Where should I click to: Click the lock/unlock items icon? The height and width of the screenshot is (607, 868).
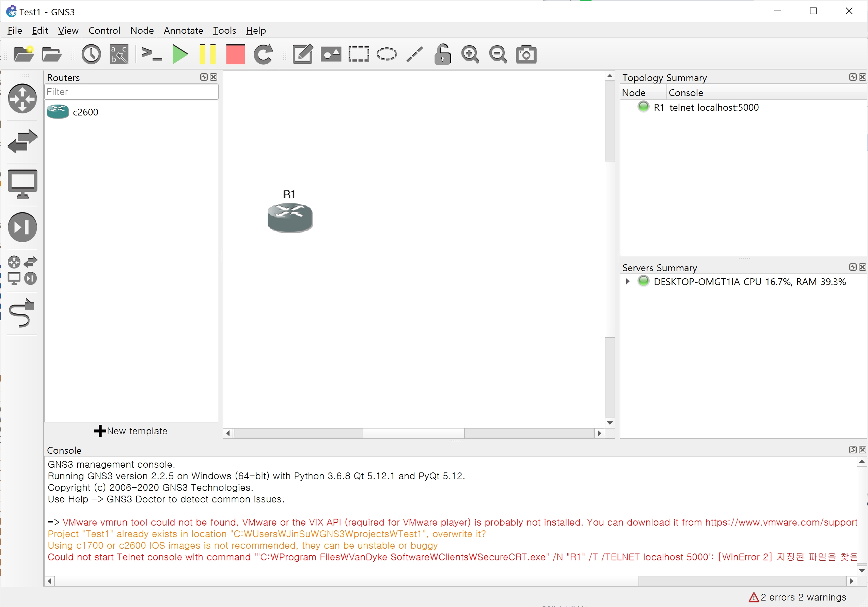tap(442, 54)
